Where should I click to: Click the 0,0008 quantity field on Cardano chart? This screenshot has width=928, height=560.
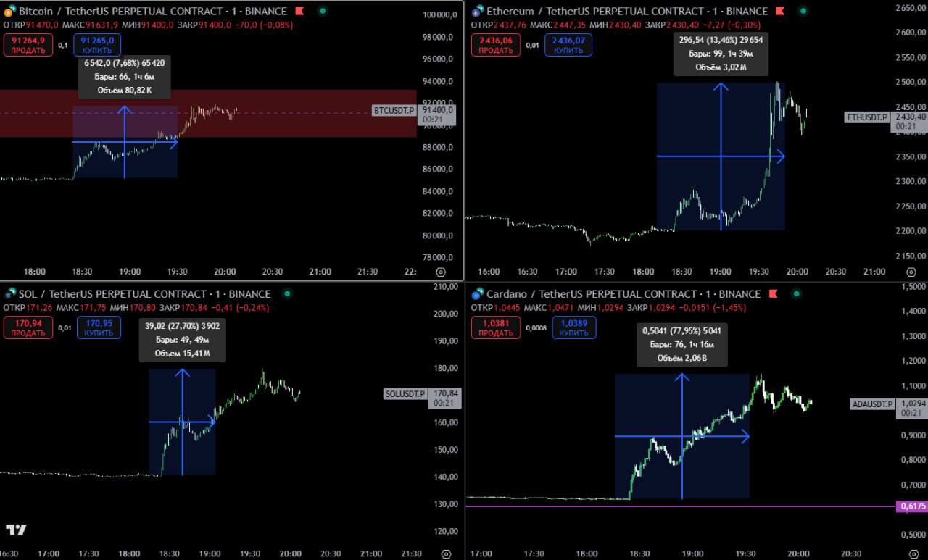536,327
